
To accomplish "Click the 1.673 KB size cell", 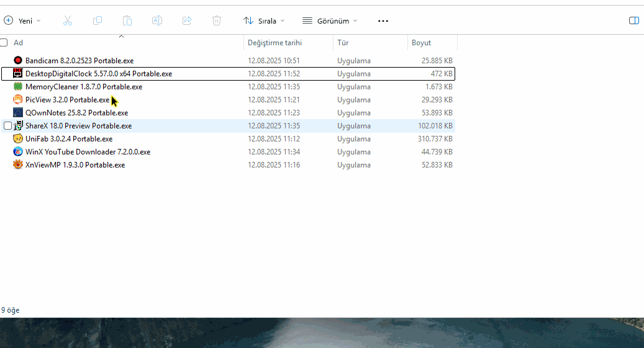I will (x=439, y=87).
